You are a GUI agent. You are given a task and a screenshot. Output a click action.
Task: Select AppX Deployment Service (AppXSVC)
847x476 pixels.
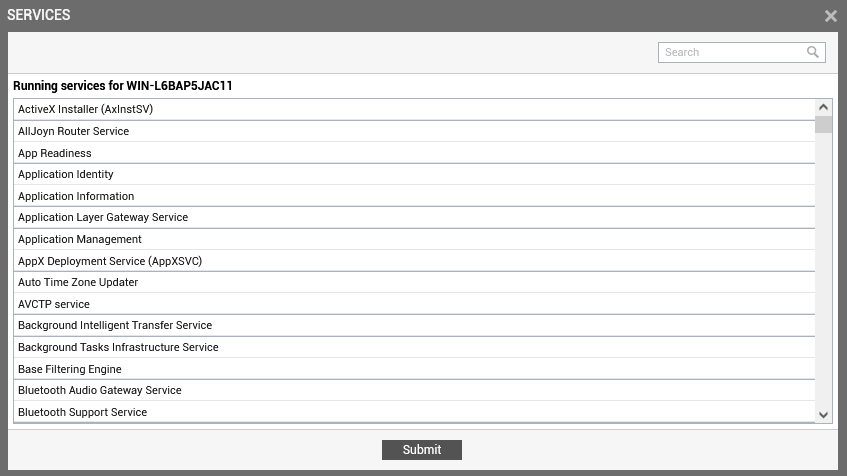pyautogui.click(x=414, y=261)
